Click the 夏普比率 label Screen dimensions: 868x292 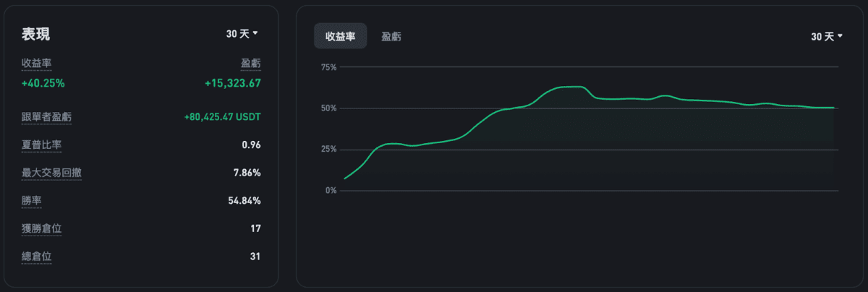click(41, 145)
